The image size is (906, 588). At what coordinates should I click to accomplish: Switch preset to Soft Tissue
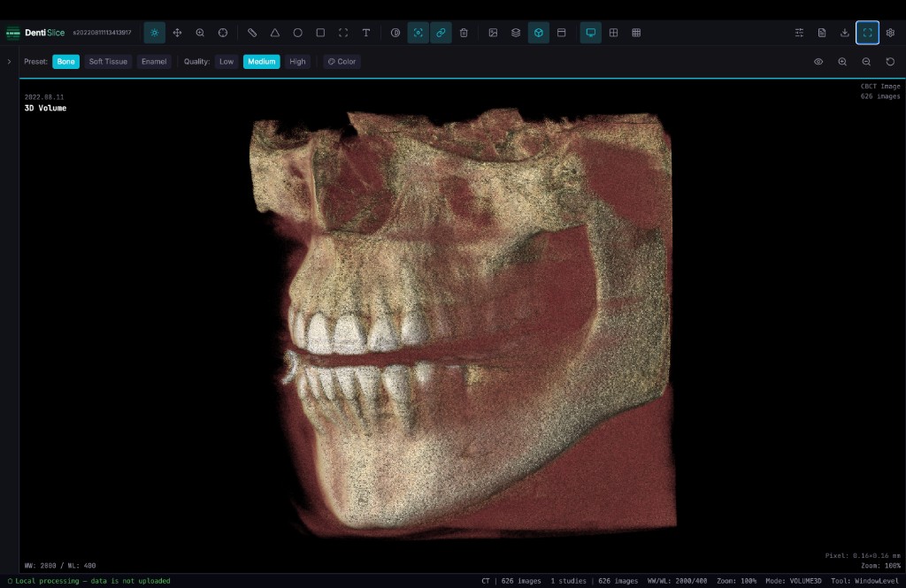click(108, 62)
